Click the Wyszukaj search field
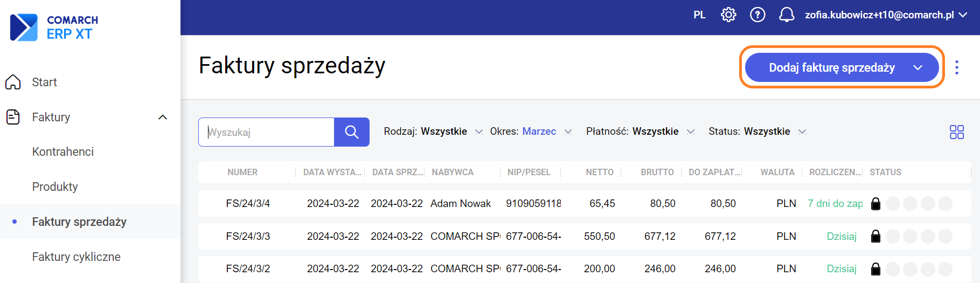Image resolution: width=980 pixels, height=283 pixels. 267,132
